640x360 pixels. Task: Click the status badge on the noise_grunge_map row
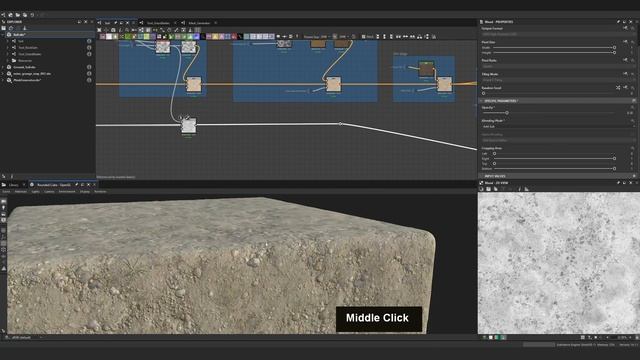tap(89, 73)
